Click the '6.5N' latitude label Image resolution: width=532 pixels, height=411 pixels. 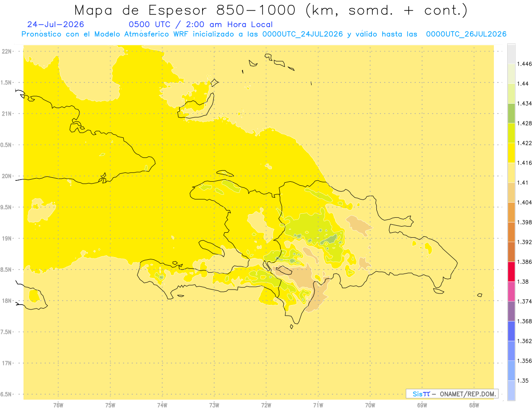pyautogui.click(x=6, y=395)
